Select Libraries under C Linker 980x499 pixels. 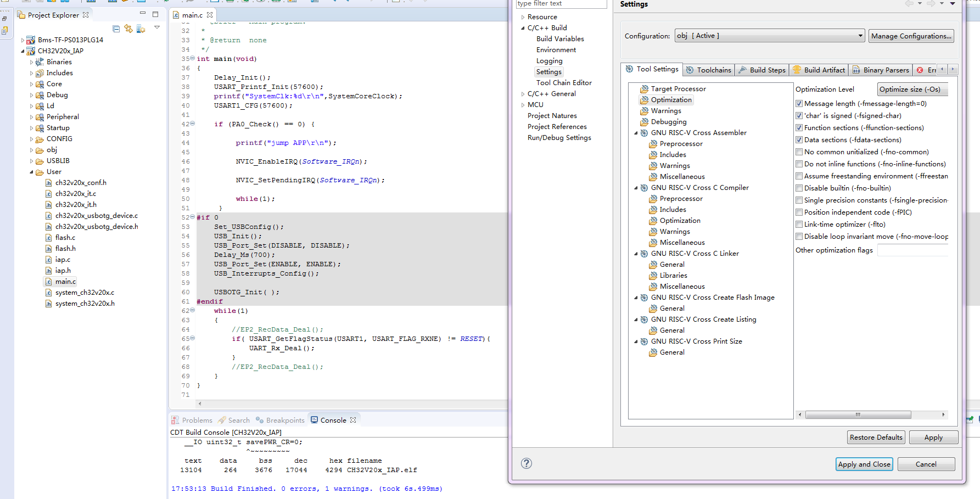click(673, 276)
